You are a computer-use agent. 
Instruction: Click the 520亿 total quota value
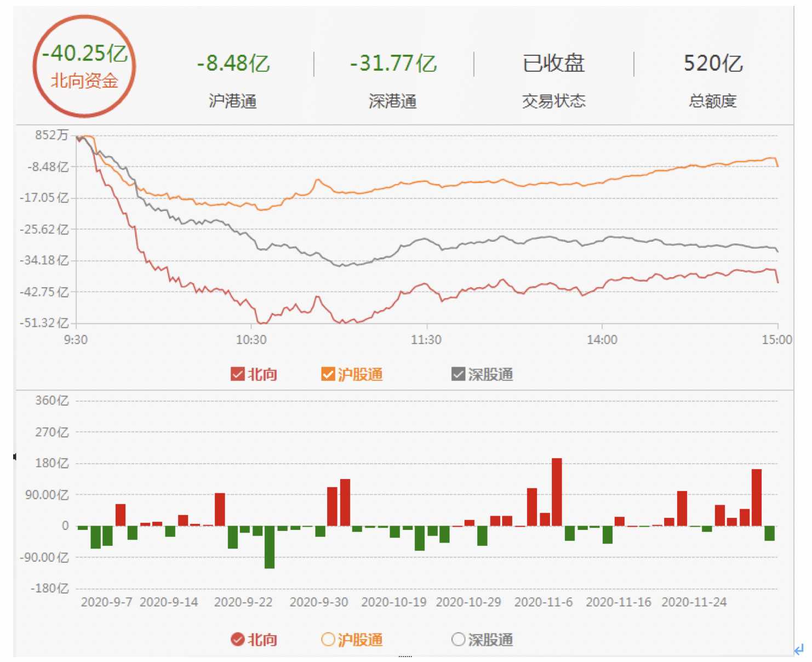pyautogui.click(x=713, y=63)
